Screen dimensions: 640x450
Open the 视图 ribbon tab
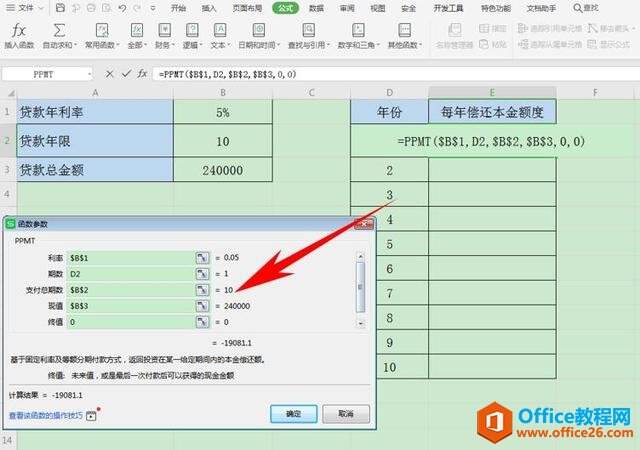378,8
